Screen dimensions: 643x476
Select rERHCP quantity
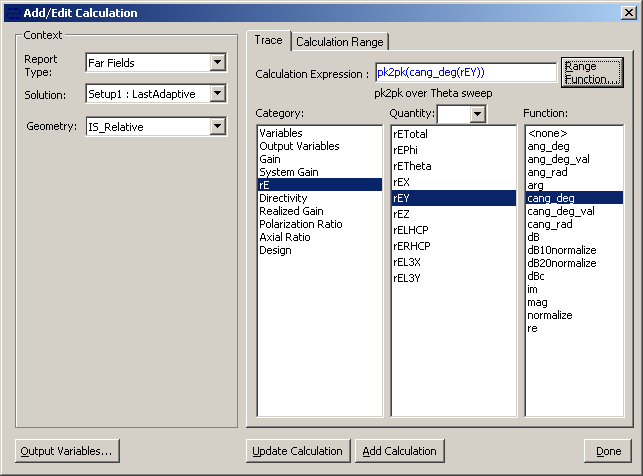[454, 246]
